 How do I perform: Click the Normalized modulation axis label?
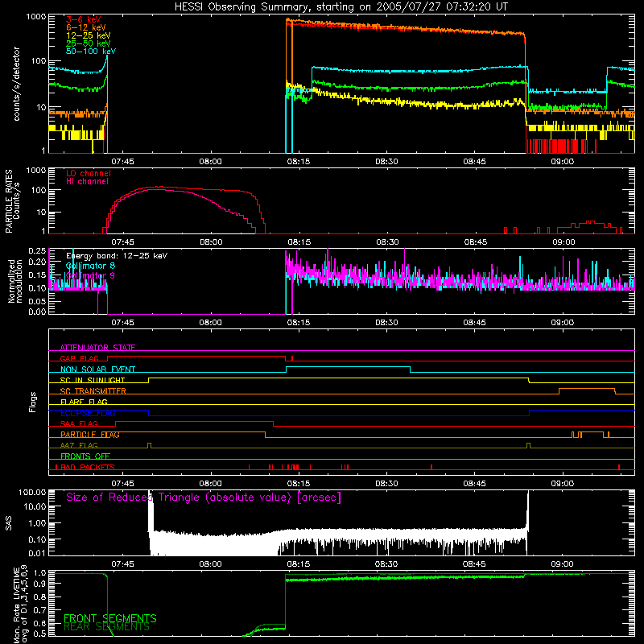[x=14, y=281]
